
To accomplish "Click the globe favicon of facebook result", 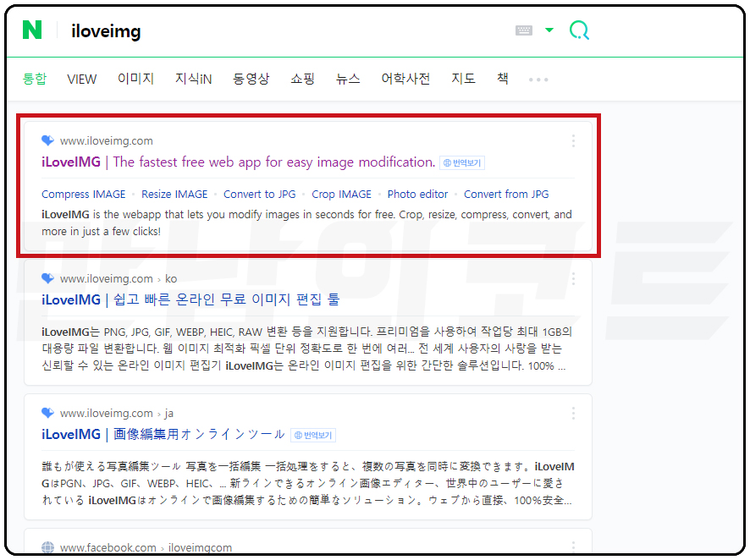I will 48,547.
